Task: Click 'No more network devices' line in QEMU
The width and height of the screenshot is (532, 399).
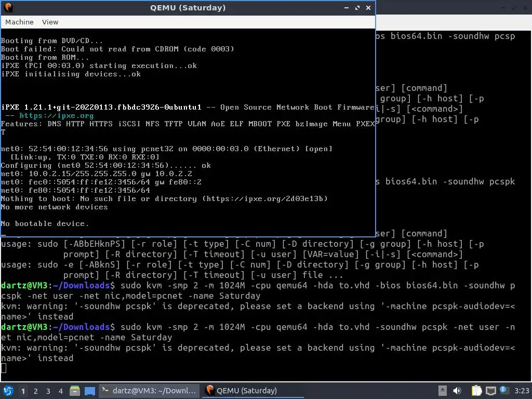Action: pos(54,207)
